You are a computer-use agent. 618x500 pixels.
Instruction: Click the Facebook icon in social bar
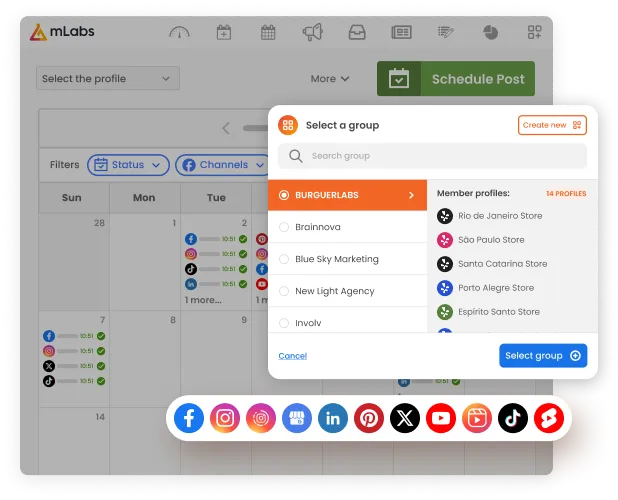coord(189,418)
